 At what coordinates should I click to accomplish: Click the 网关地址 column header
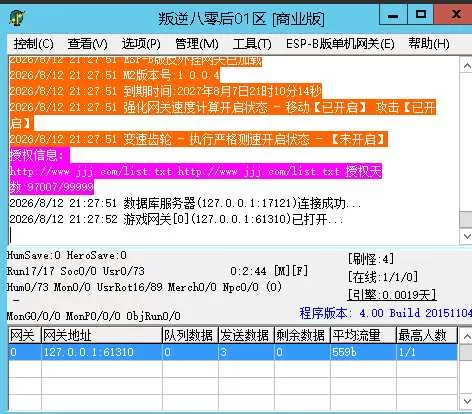102,335
